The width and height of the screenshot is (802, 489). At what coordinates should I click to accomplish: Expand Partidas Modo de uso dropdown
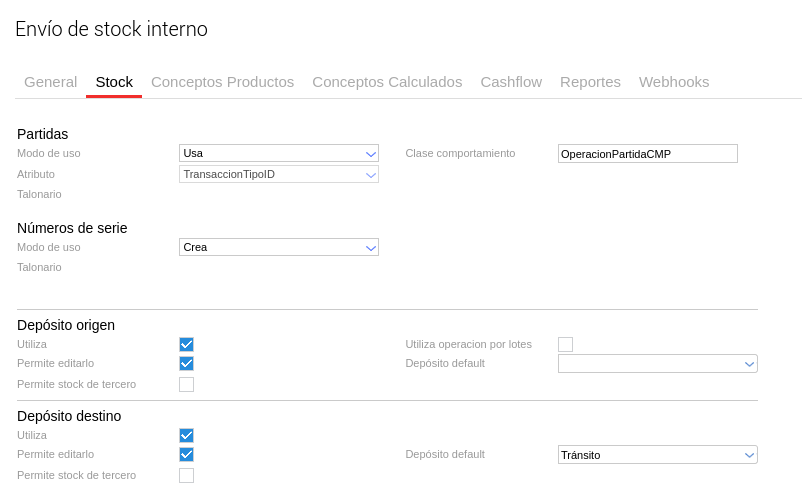tap(278, 153)
